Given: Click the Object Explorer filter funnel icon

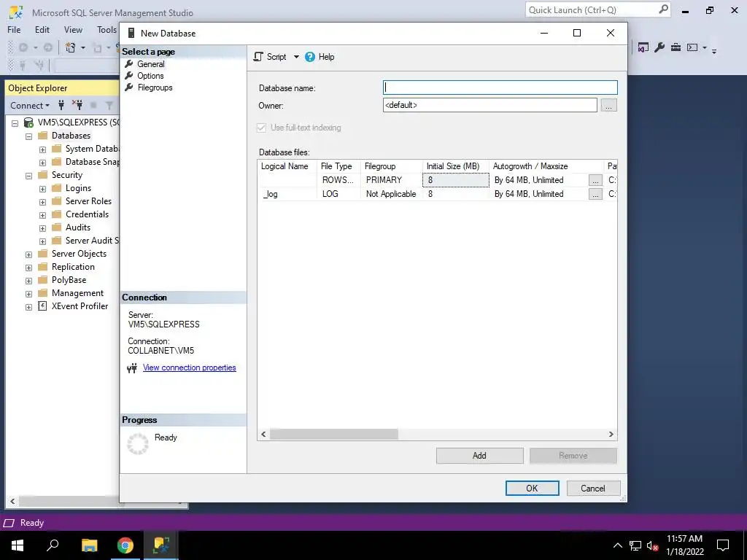Looking at the screenshot, I should (109, 105).
